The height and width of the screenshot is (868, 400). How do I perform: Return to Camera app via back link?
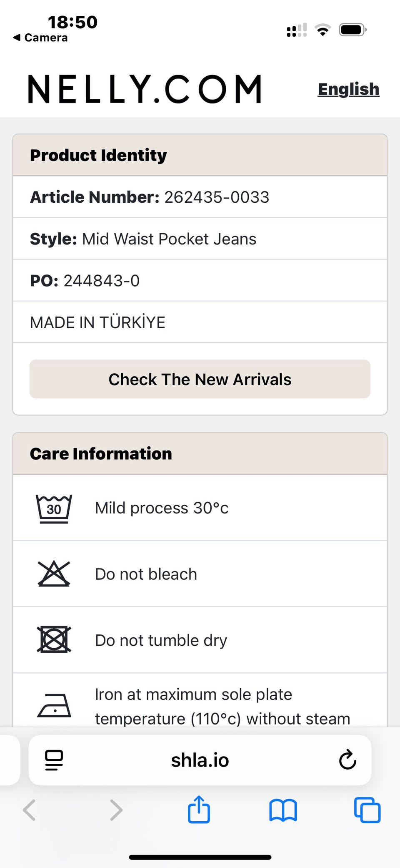[x=41, y=38]
